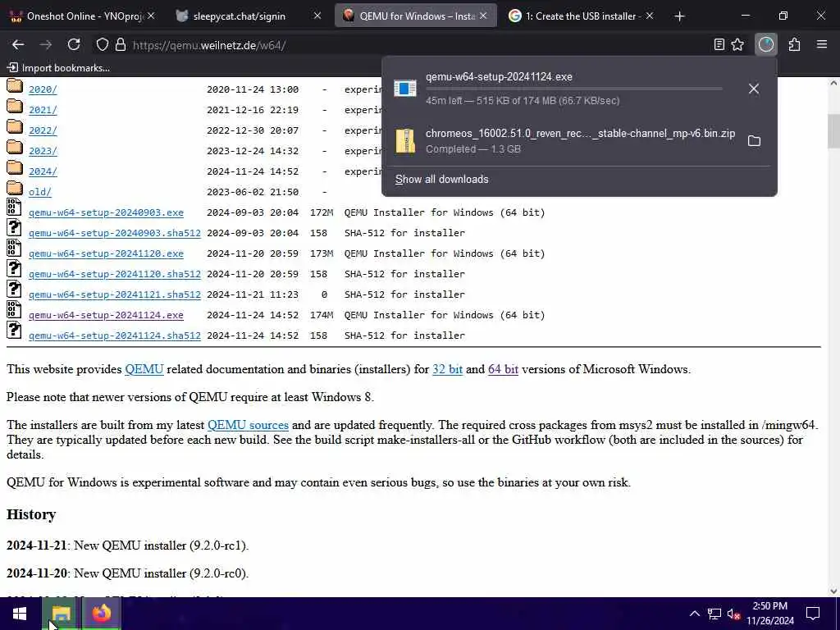
Task: Click Firefox icon in taskbar
Action: pos(102,614)
